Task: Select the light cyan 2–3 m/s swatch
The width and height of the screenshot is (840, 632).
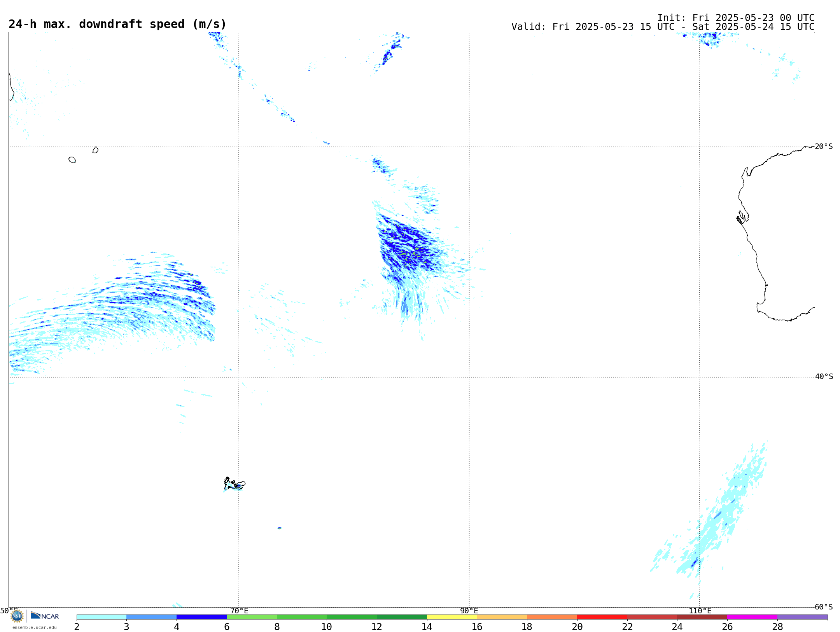Action: pos(101,617)
